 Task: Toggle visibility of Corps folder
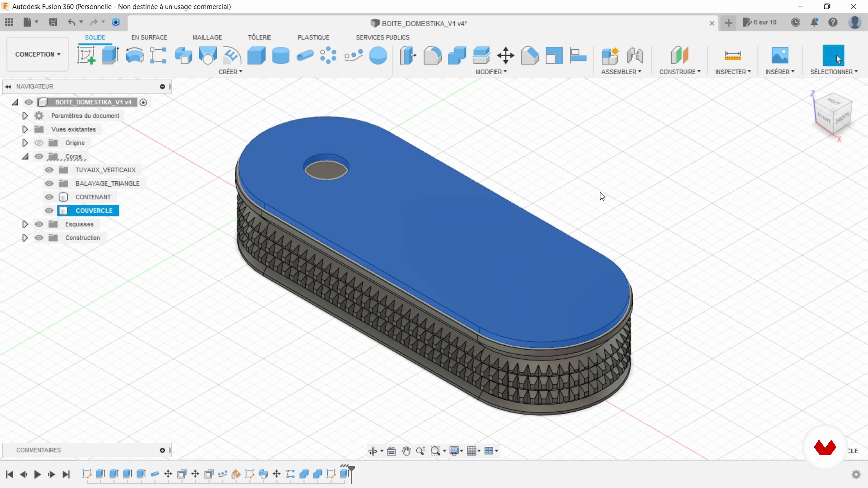(x=39, y=156)
